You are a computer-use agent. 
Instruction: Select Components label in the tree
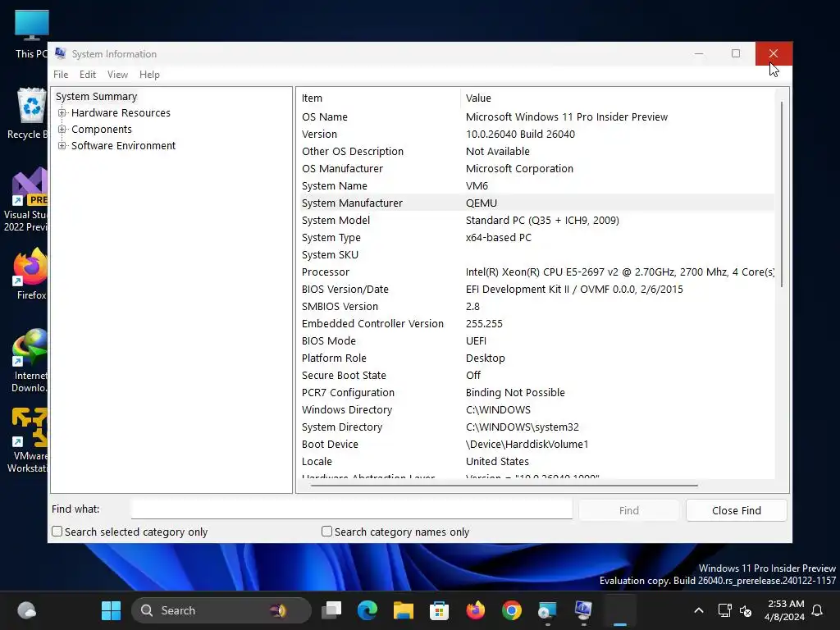click(x=101, y=130)
